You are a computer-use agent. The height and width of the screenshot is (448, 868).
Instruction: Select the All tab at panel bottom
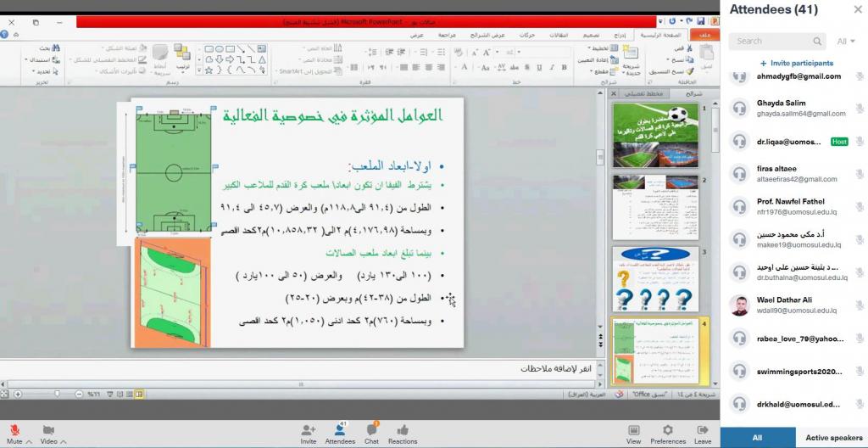pyautogui.click(x=757, y=438)
